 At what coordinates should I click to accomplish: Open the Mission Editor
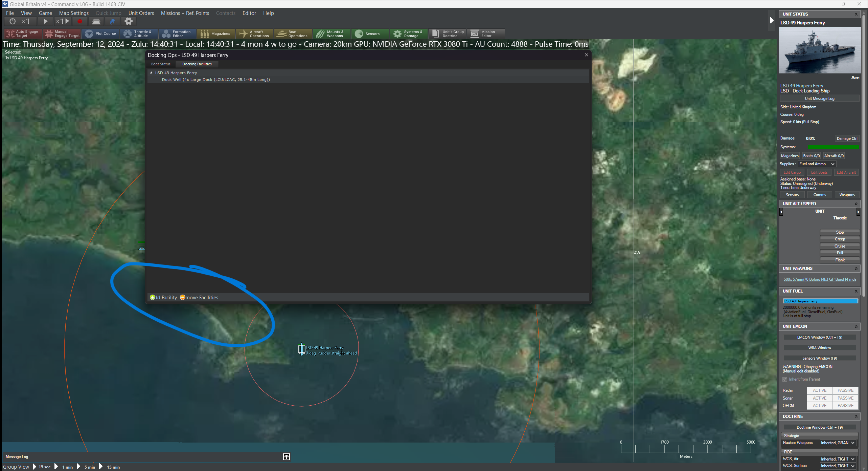[x=486, y=34]
